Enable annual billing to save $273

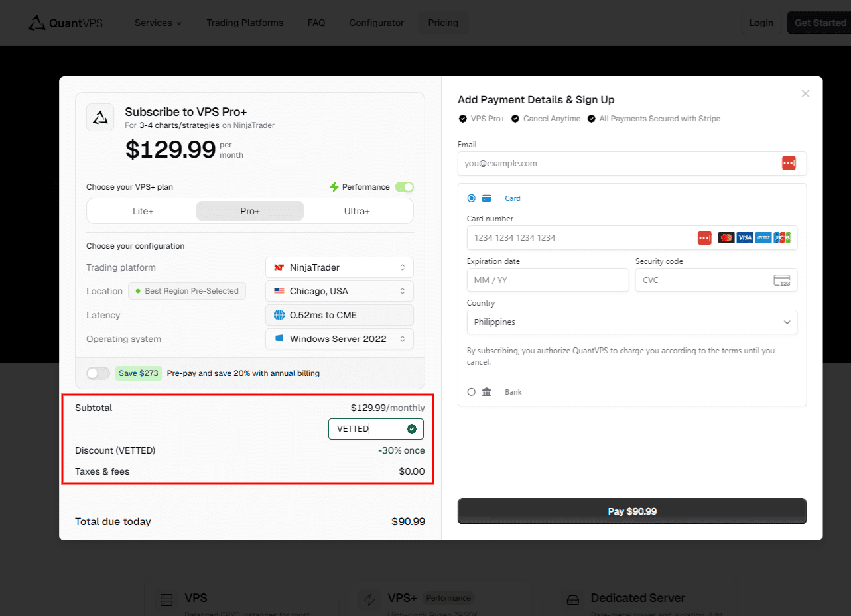tap(98, 373)
